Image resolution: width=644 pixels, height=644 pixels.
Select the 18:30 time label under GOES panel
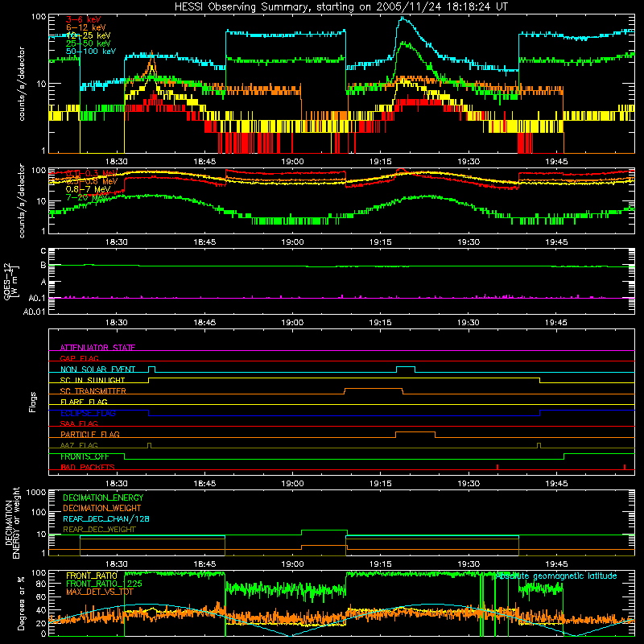tap(116, 323)
